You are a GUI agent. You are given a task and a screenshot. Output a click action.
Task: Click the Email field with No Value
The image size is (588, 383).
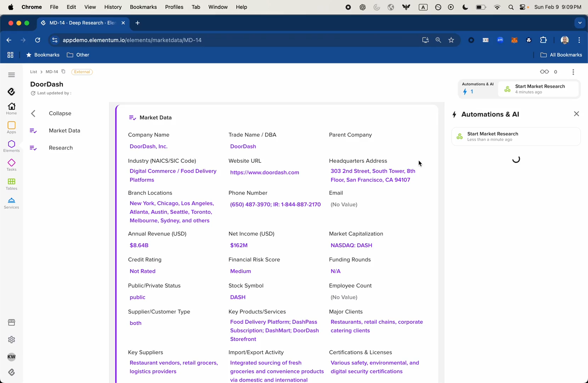pos(344,205)
